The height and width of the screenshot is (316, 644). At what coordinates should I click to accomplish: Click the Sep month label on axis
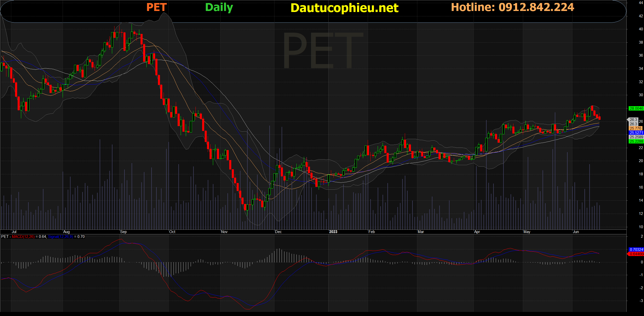(x=123, y=232)
